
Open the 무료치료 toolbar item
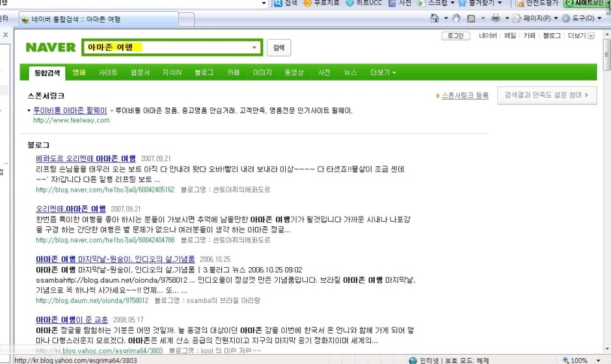[x=321, y=3]
